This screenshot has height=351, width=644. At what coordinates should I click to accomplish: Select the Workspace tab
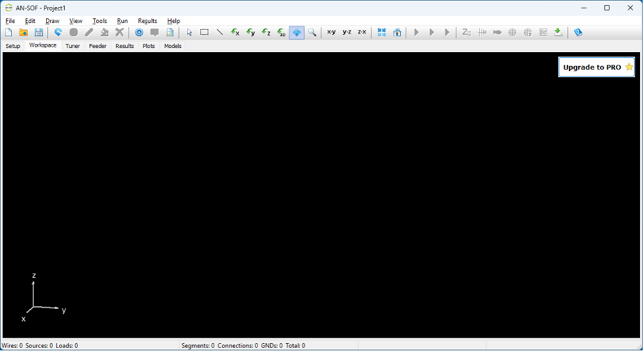43,45
